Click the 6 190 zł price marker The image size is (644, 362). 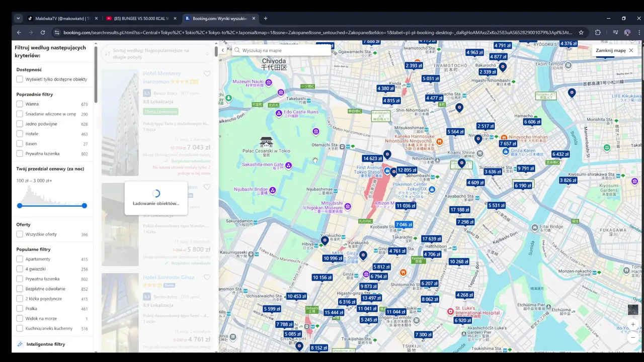523,186
